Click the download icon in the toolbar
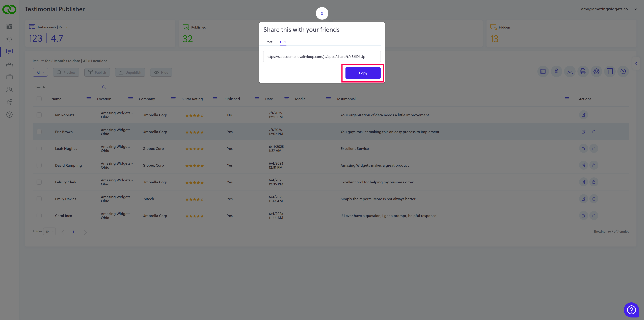644x320 pixels. click(570, 71)
